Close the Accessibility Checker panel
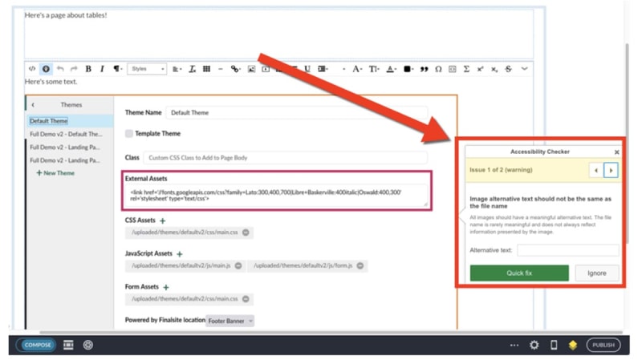Viewport: 642px width, 364px height. (616, 152)
